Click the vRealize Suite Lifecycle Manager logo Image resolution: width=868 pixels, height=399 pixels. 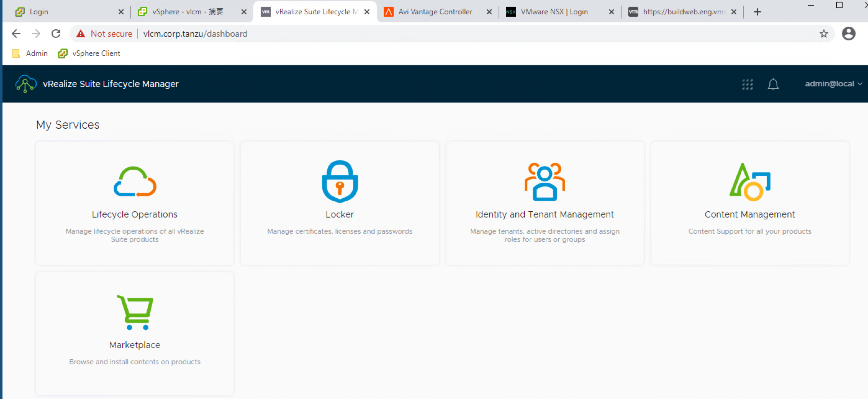pos(25,84)
